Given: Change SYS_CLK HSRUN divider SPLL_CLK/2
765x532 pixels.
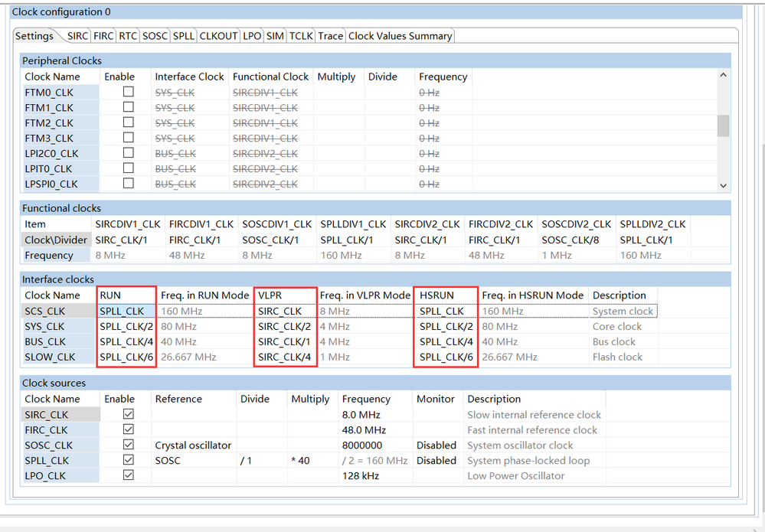Looking at the screenshot, I should click(x=446, y=327).
